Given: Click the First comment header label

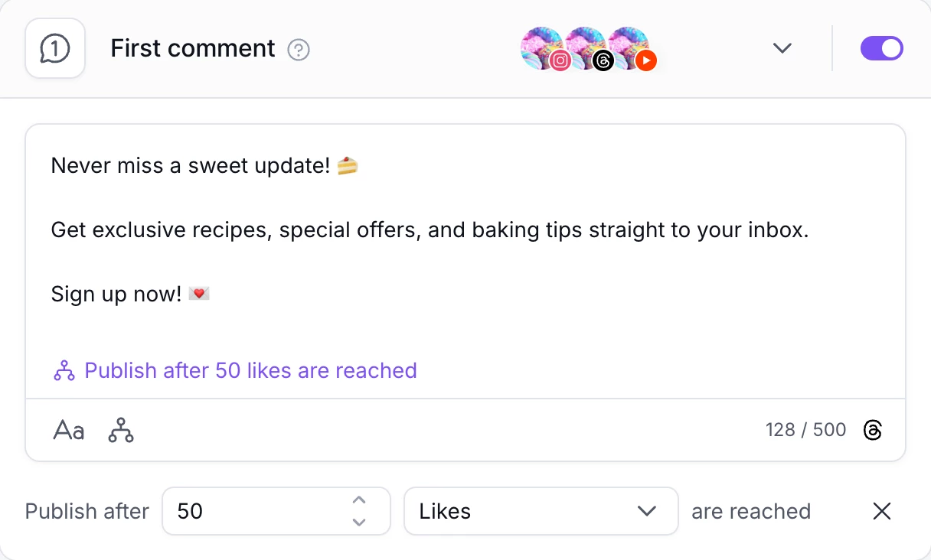Looking at the screenshot, I should [x=192, y=47].
